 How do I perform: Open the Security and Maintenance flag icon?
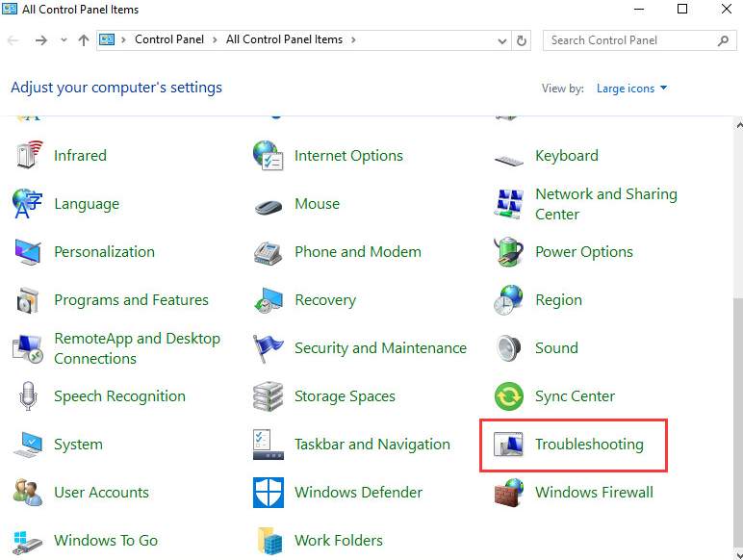[269, 348]
